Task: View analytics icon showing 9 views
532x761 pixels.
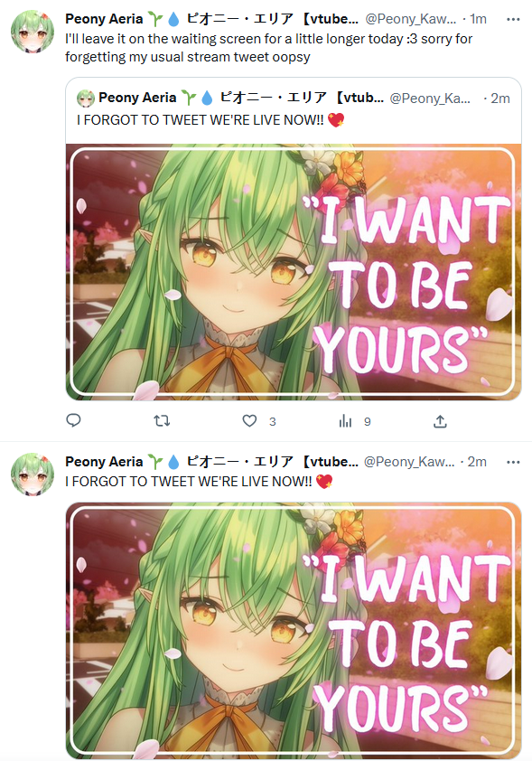Action: (345, 421)
